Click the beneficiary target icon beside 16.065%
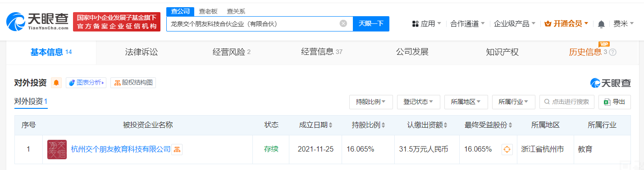Viewport: 644px width, 170px height. pos(507,149)
